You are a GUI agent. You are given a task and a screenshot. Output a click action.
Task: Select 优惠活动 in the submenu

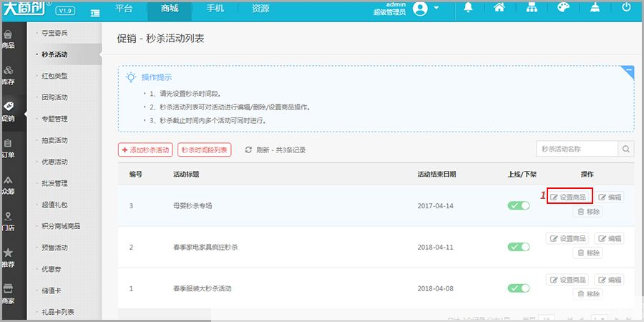tap(54, 162)
